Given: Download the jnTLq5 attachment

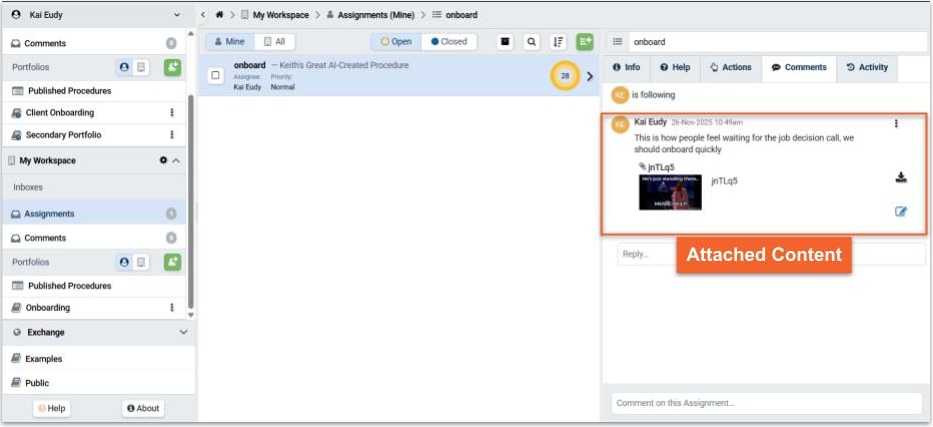Looking at the screenshot, I should pyautogui.click(x=901, y=177).
